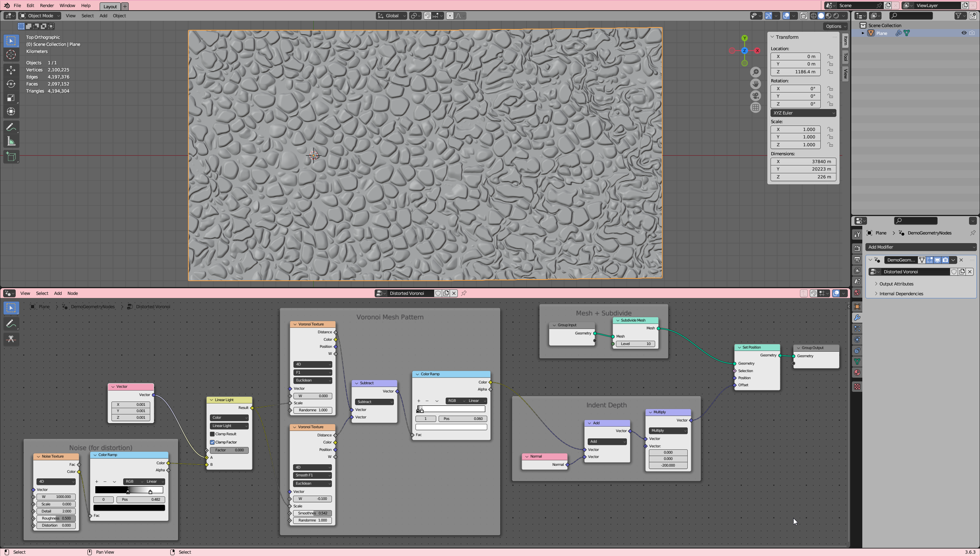Pick the Measure tool
980x556 pixels.
11,141
